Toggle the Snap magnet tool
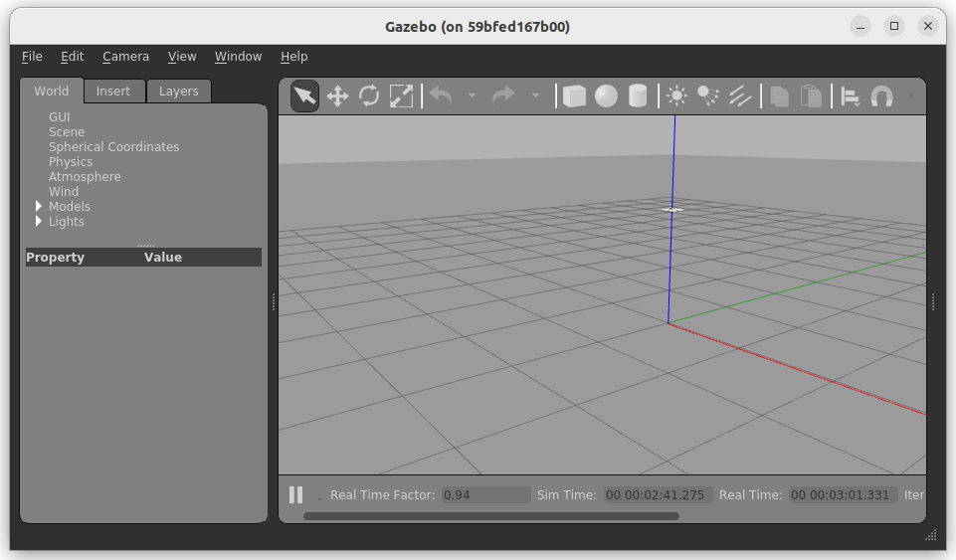 [x=881, y=96]
